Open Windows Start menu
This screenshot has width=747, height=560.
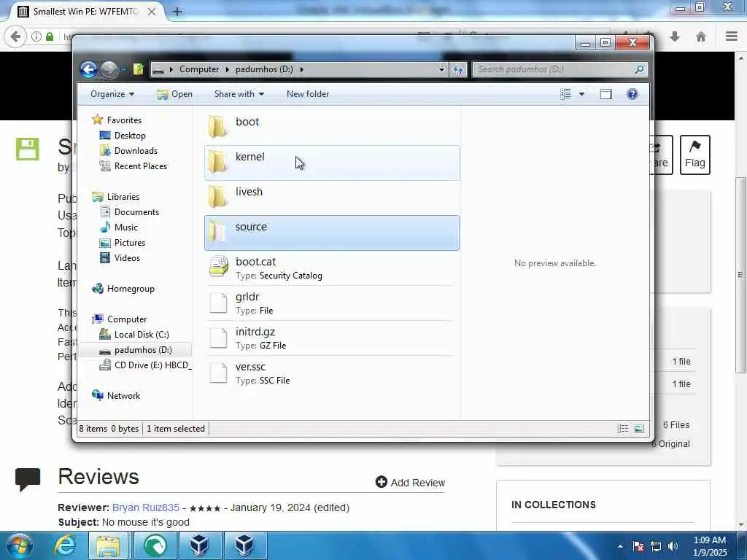(x=19, y=545)
